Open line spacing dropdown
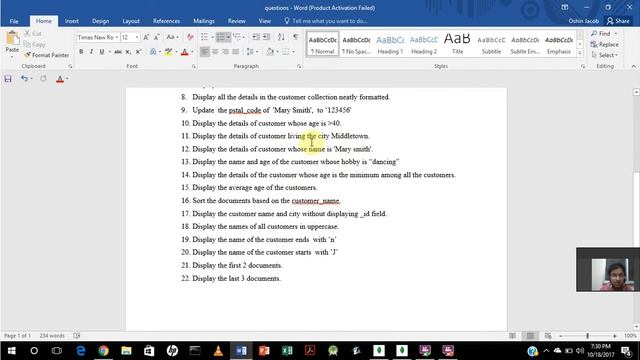 [x=252, y=52]
